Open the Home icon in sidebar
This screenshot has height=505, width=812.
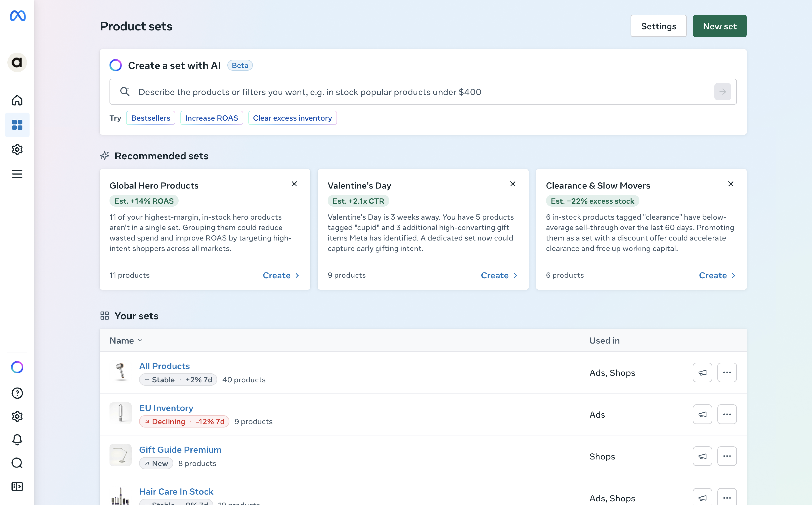[x=17, y=100]
